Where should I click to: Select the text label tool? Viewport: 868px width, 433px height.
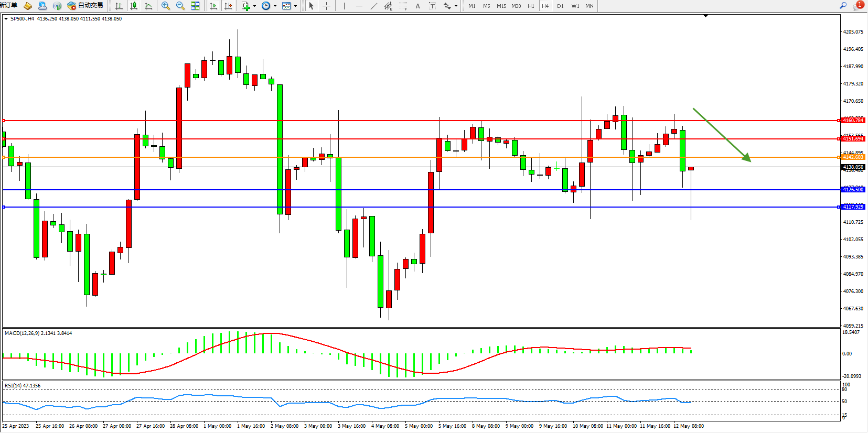417,6
